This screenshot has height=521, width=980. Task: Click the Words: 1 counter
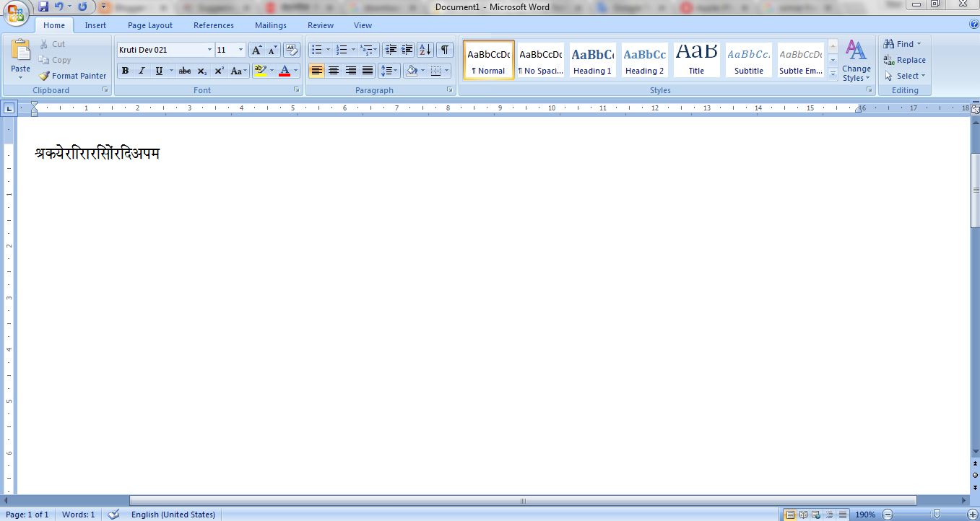(x=78, y=515)
